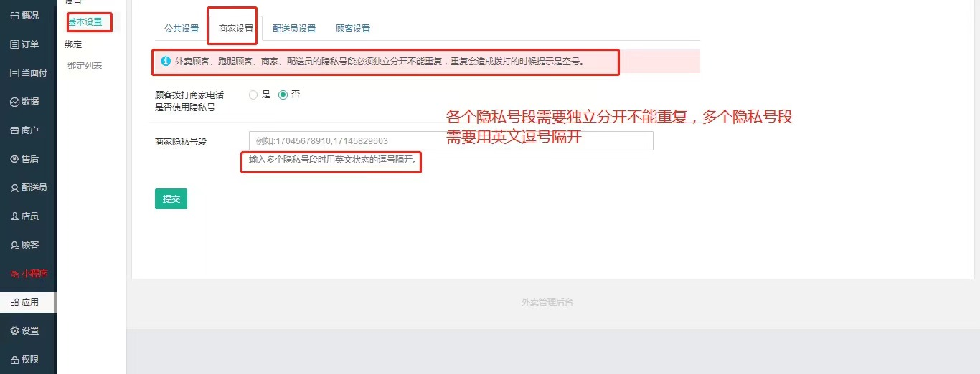Switch to the 顾客设置 tab
Viewport: 980px width, 374px height.
pyautogui.click(x=353, y=29)
